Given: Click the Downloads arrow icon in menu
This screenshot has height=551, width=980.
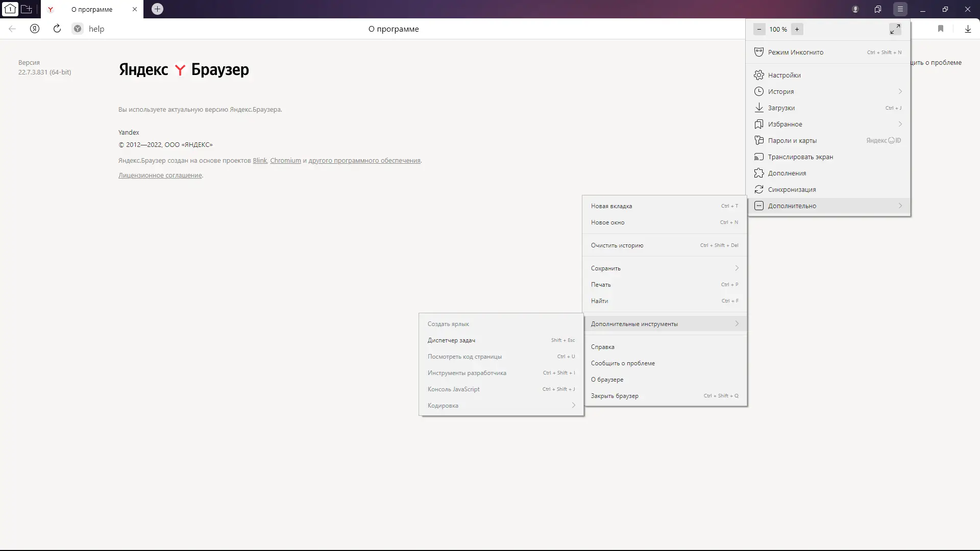Looking at the screenshot, I should point(759,108).
